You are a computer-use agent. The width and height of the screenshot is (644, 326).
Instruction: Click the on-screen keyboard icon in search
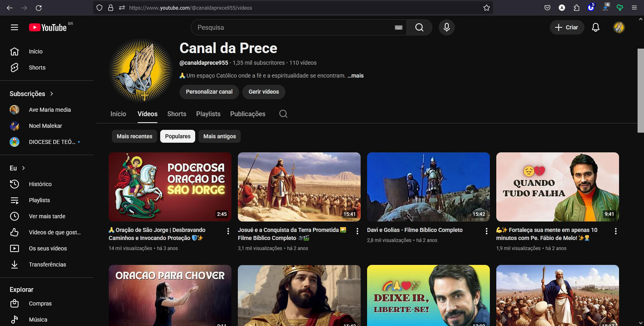coord(398,27)
